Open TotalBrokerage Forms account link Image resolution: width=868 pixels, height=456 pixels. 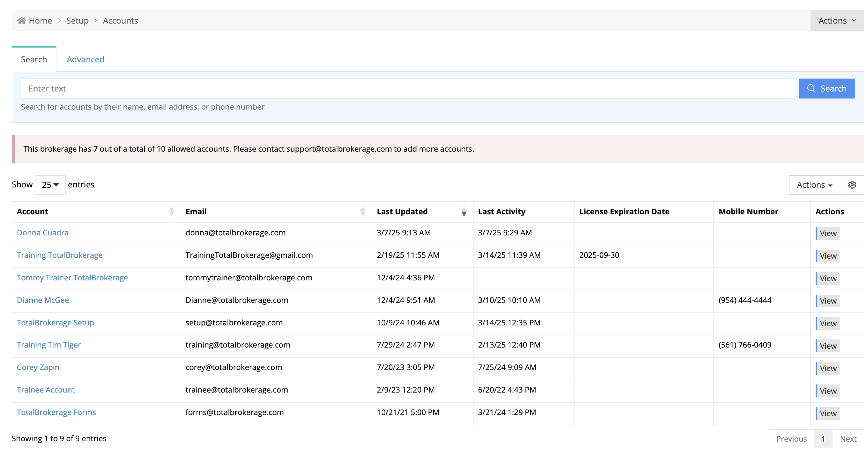coord(56,412)
